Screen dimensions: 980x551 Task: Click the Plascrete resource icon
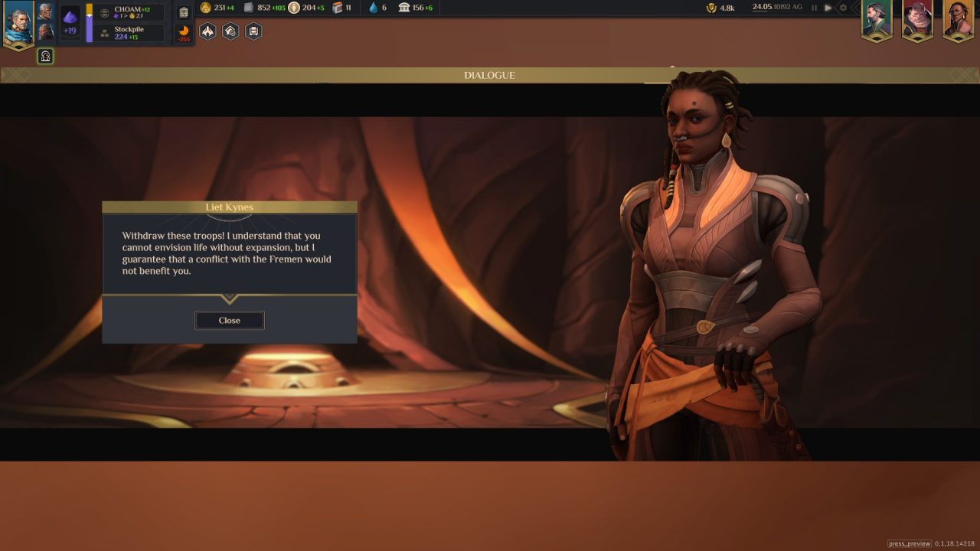(248, 8)
